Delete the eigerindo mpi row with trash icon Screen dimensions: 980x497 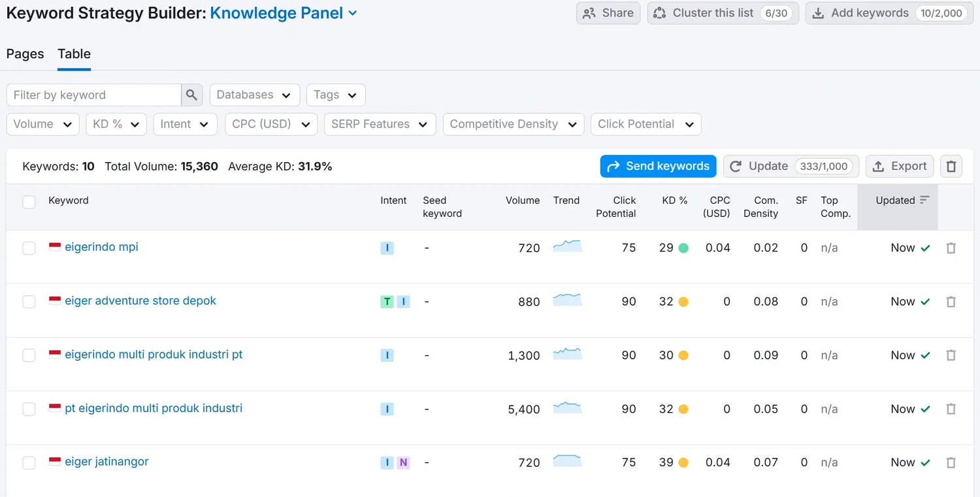pyautogui.click(x=951, y=248)
